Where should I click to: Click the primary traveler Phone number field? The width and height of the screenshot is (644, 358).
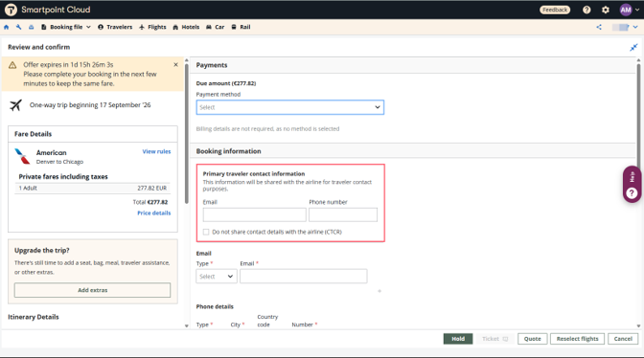pyautogui.click(x=343, y=214)
